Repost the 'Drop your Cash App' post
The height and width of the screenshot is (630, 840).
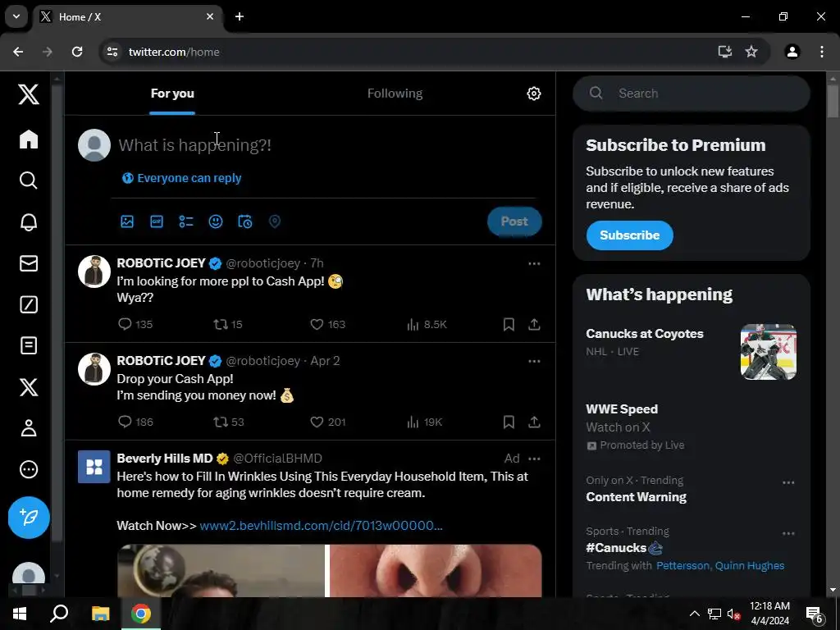(x=229, y=422)
